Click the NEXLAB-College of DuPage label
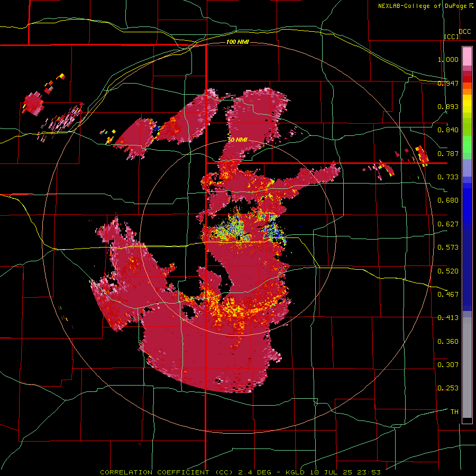The image size is (476, 476). pyautogui.click(x=422, y=6)
